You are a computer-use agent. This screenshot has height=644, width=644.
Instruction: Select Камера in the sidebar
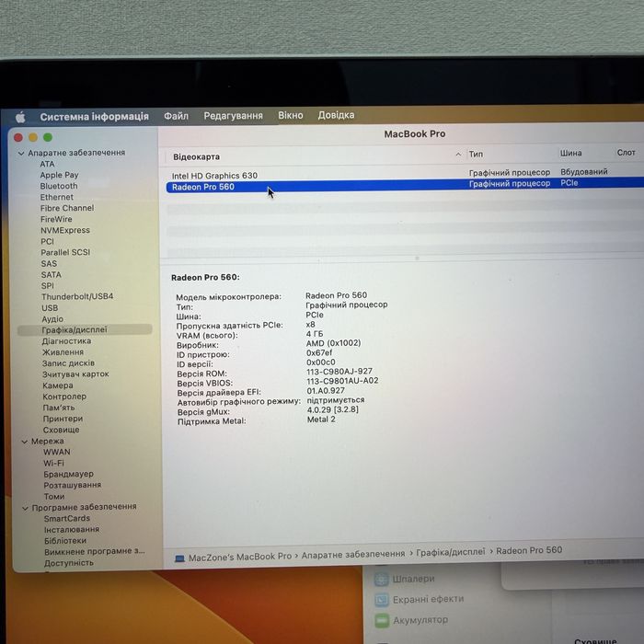pos(58,385)
